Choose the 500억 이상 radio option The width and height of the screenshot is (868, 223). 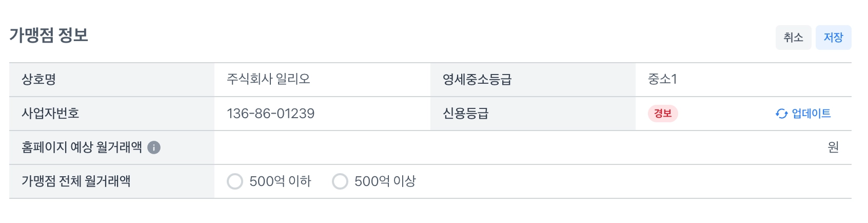[340, 181]
